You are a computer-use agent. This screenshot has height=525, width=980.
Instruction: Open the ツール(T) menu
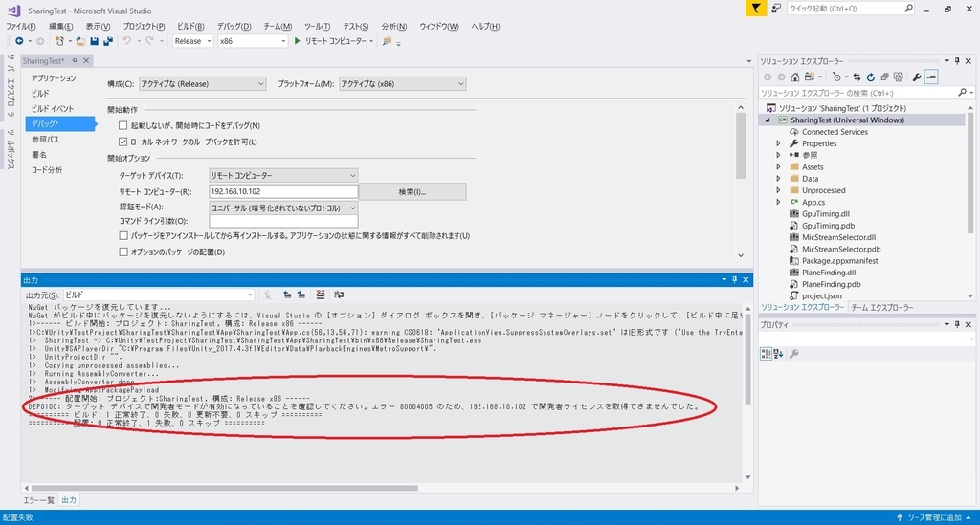[317, 26]
